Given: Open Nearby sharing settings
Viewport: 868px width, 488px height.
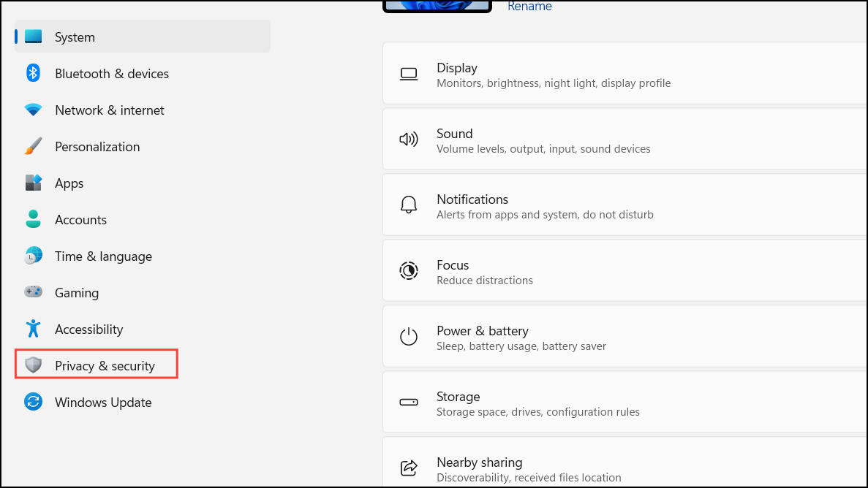Looking at the screenshot, I should [622, 469].
